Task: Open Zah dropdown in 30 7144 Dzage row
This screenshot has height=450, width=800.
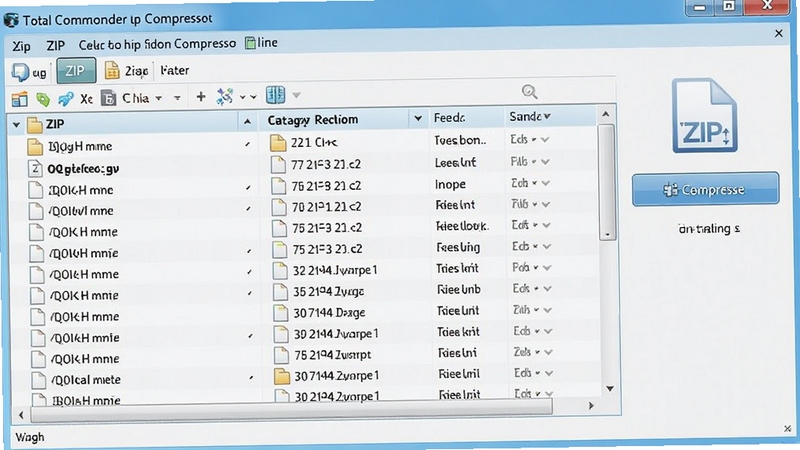Action: click(547, 310)
